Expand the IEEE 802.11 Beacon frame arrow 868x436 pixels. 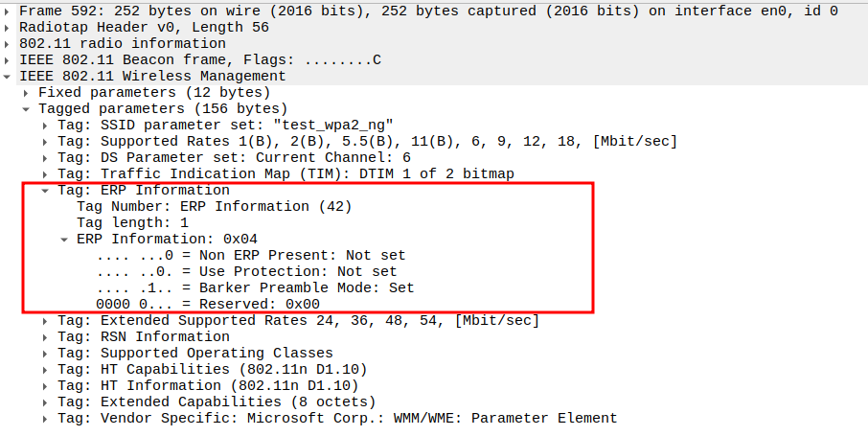(x=8, y=60)
